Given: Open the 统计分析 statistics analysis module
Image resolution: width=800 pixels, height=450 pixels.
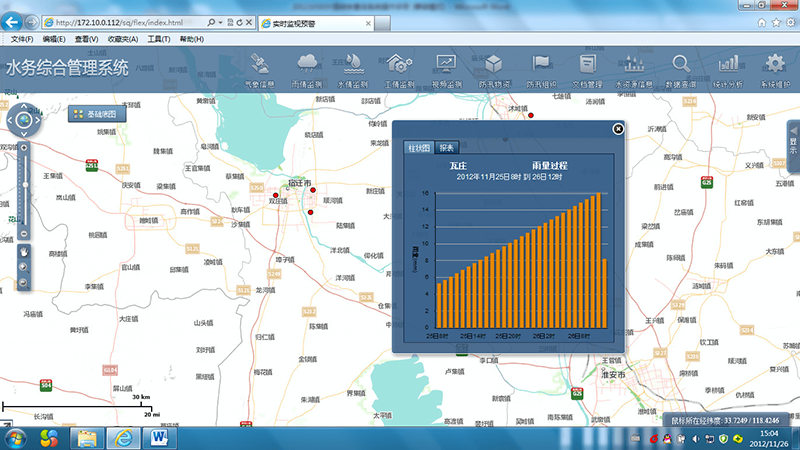Looking at the screenshot, I should point(726,70).
